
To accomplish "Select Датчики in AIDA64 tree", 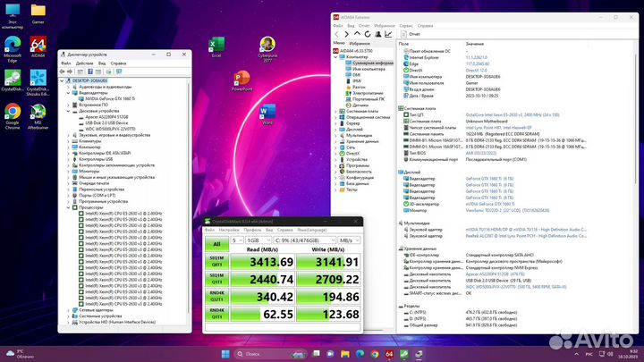I will [x=360, y=105].
